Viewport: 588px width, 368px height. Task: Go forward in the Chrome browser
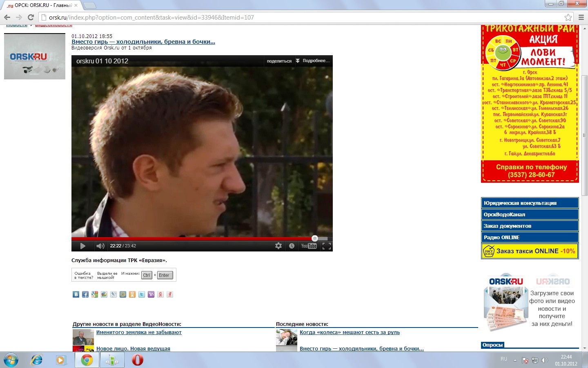tap(19, 17)
